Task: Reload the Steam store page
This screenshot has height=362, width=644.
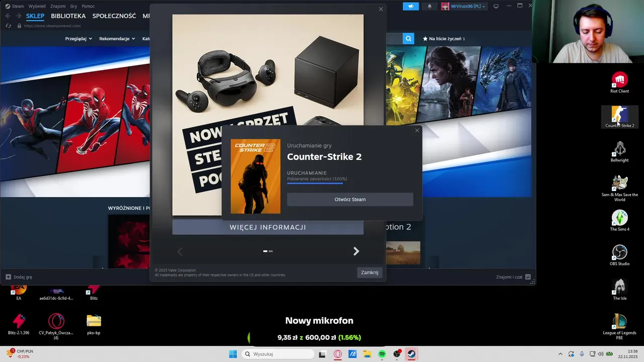Action: coord(8,26)
